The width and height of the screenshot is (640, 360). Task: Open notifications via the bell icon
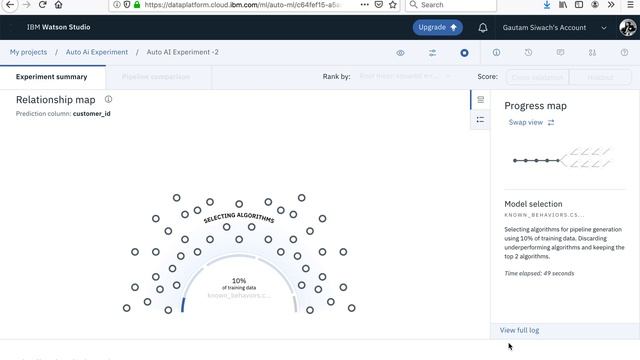(483, 27)
